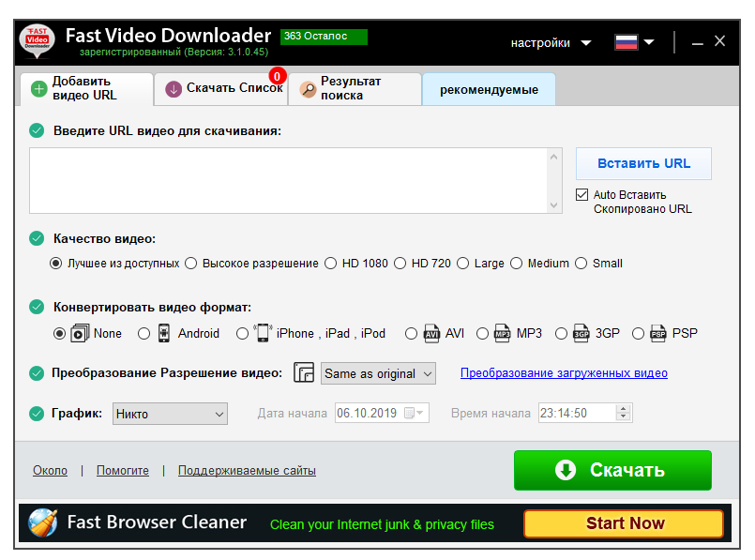The image size is (755, 560).
Task: Select the 3GP format radio button
Action: pyautogui.click(x=561, y=333)
